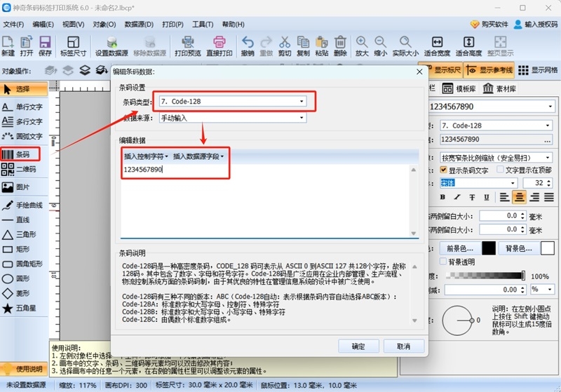Screen dimensions: 561x392
Task: Choose the 单行文字 text tool
Action: (22, 107)
